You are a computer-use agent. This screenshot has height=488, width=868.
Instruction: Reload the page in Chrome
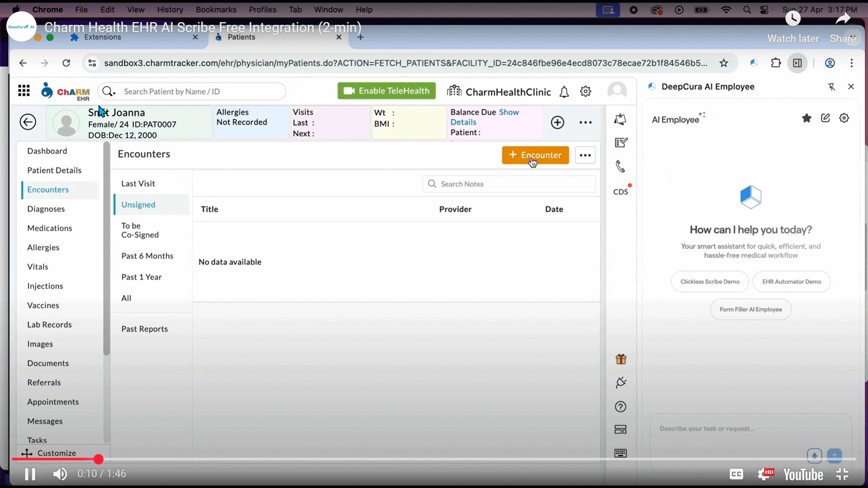tap(66, 63)
